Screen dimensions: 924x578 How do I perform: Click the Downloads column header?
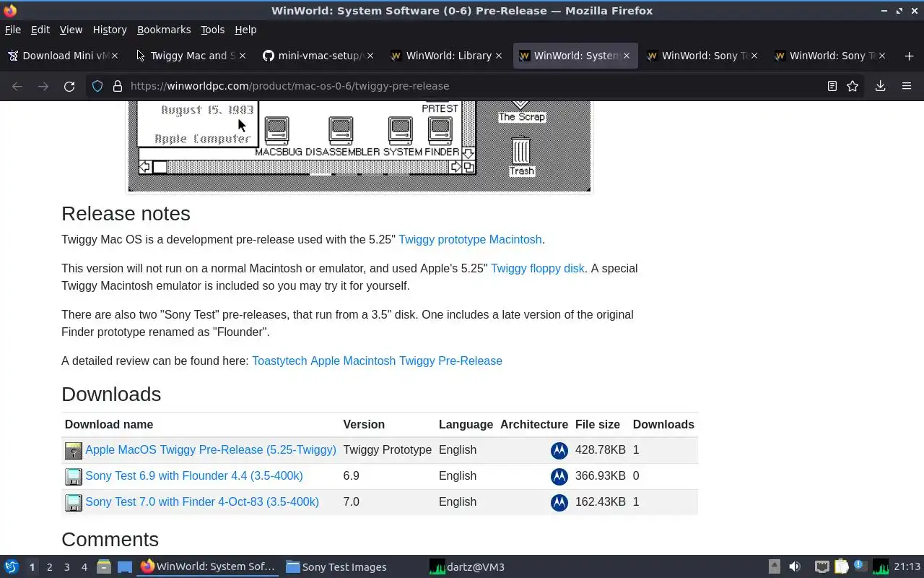click(663, 424)
